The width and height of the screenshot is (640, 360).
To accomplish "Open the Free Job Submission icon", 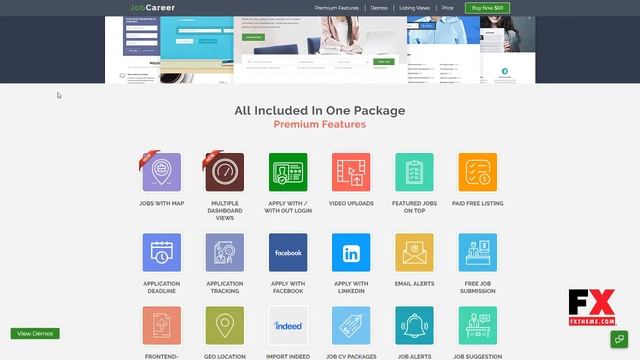I will point(478,253).
